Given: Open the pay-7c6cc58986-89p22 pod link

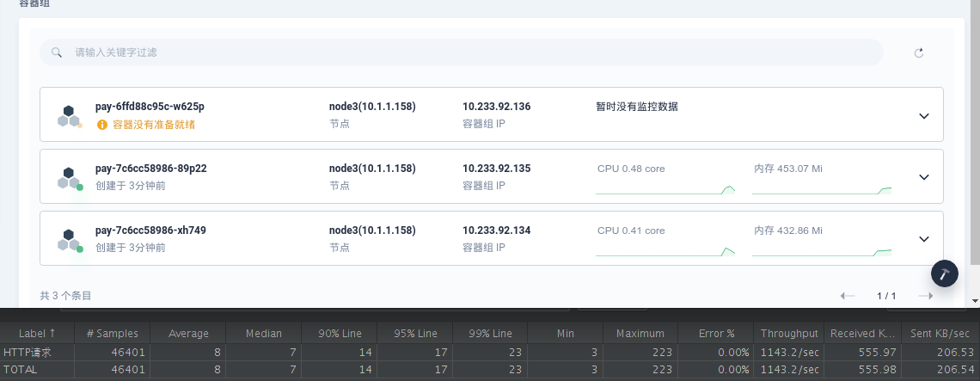Looking at the screenshot, I should tap(151, 169).
